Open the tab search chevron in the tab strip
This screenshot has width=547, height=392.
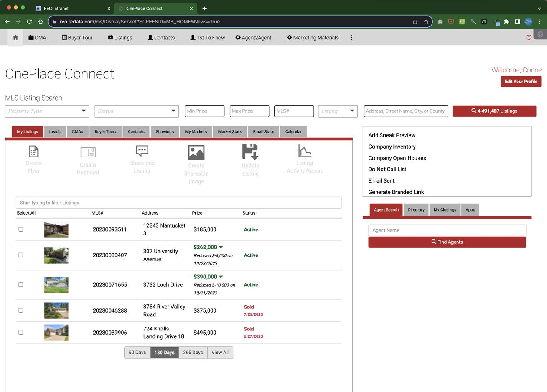click(x=540, y=8)
